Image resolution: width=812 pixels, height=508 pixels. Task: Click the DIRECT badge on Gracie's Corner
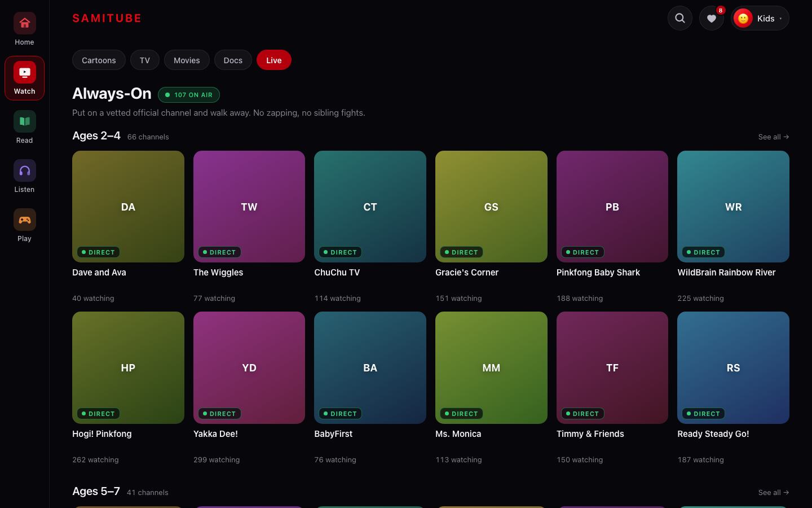point(461,252)
